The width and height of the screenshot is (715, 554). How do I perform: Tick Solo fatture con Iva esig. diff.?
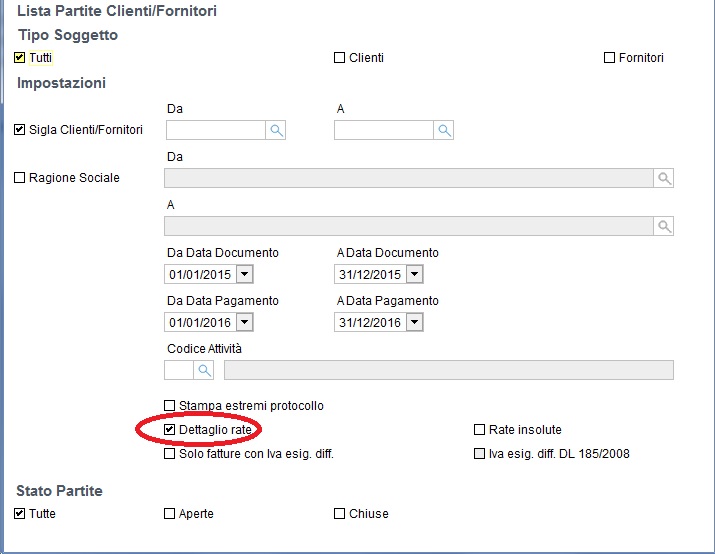169,454
